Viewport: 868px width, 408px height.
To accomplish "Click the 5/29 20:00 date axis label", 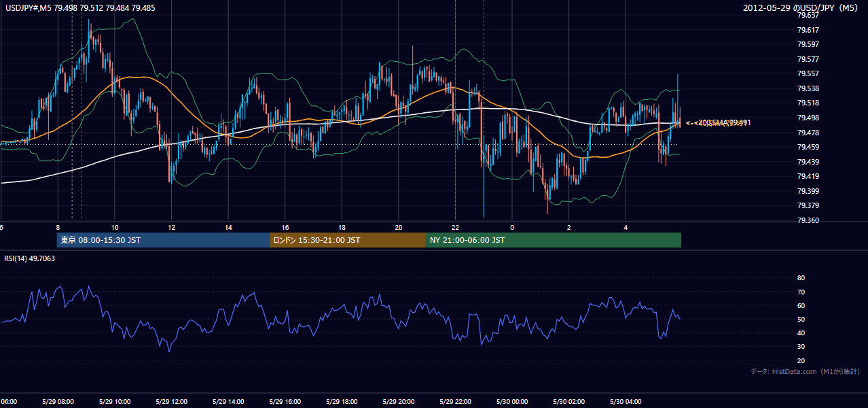I will (x=399, y=402).
